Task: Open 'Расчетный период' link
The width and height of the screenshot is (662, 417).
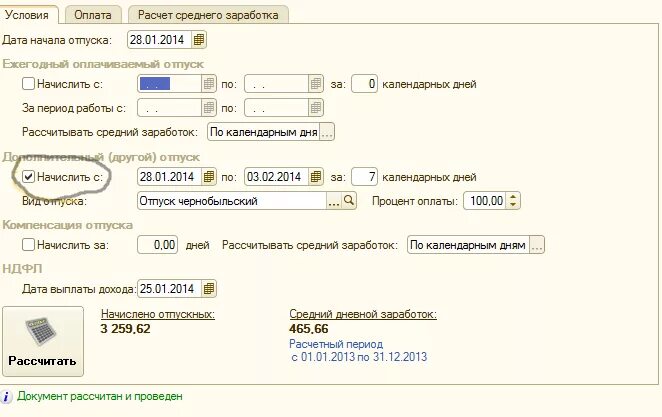Action: click(336, 344)
